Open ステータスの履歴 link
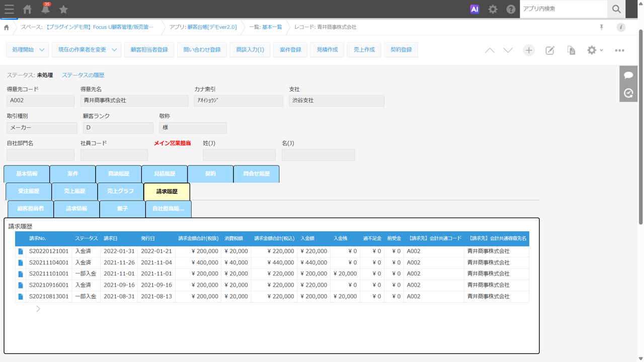644x362 pixels. point(83,75)
